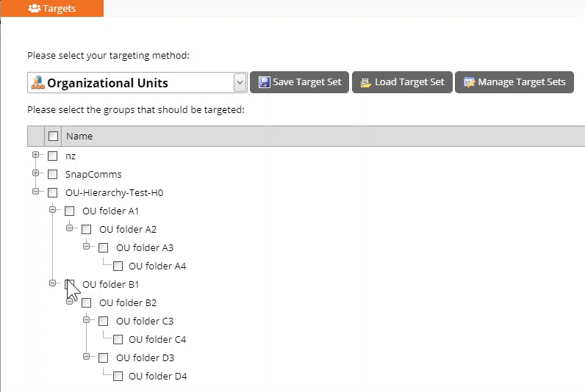Click the folder icon on Load Target Set
585x392 pixels.
[x=366, y=82]
